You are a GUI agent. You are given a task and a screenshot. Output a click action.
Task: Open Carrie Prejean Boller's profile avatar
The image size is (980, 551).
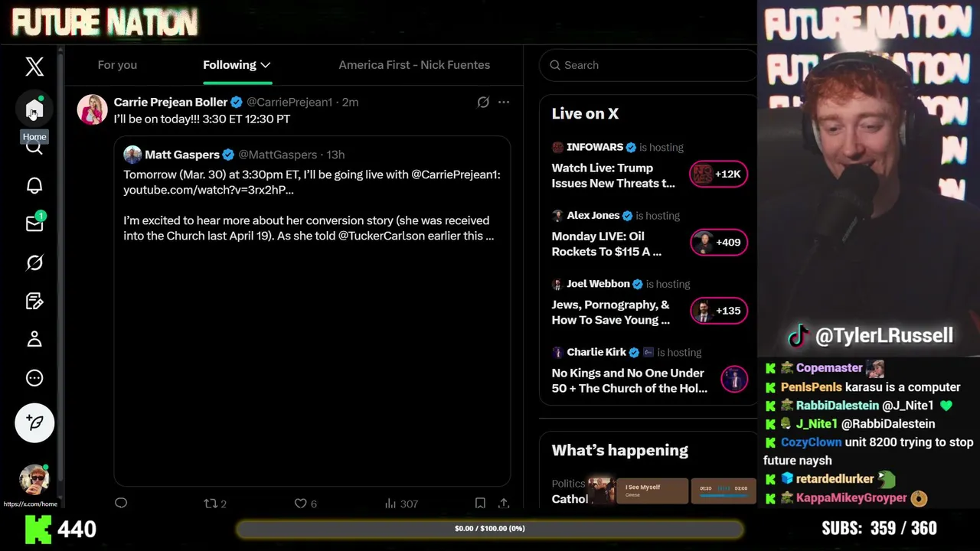(92, 109)
